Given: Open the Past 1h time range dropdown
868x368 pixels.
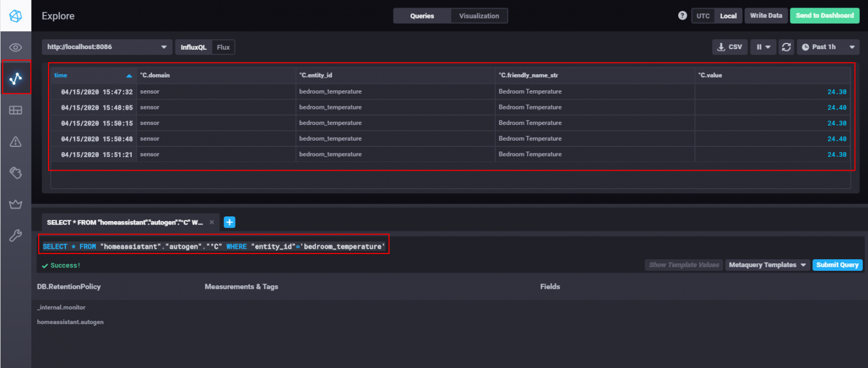Looking at the screenshot, I should click(x=828, y=47).
